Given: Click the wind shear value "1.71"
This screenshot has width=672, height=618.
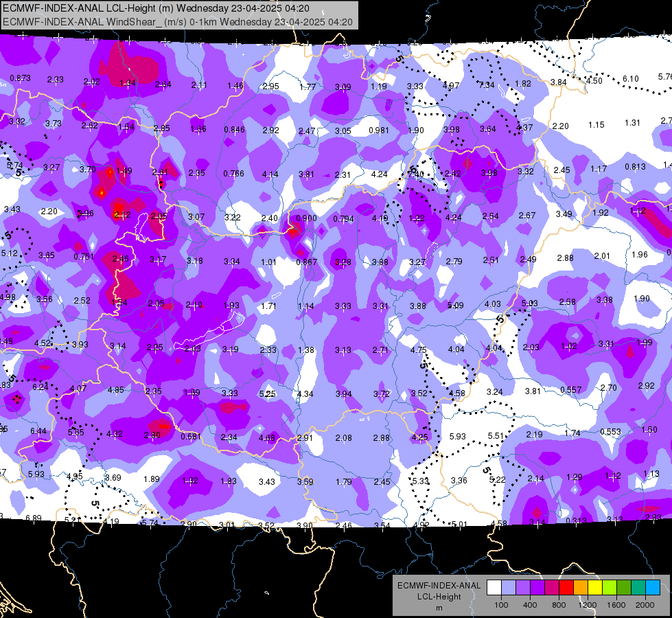Looking at the screenshot, I should (268, 306).
